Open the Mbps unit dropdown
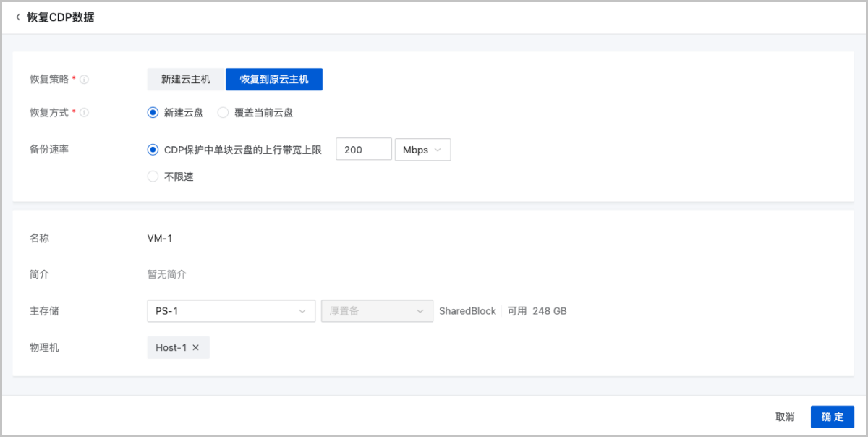Image resolution: width=868 pixels, height=437 pixels. [x=422, y=150]
